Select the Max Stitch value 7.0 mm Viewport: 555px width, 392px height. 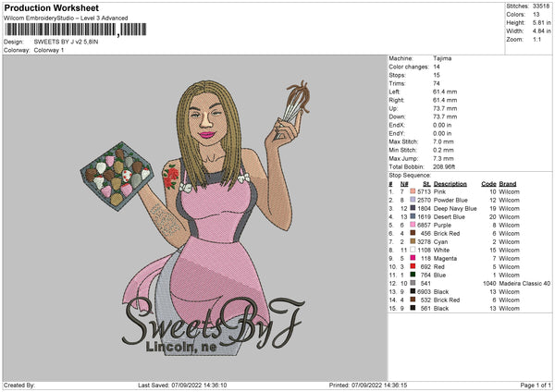point(443,141)
